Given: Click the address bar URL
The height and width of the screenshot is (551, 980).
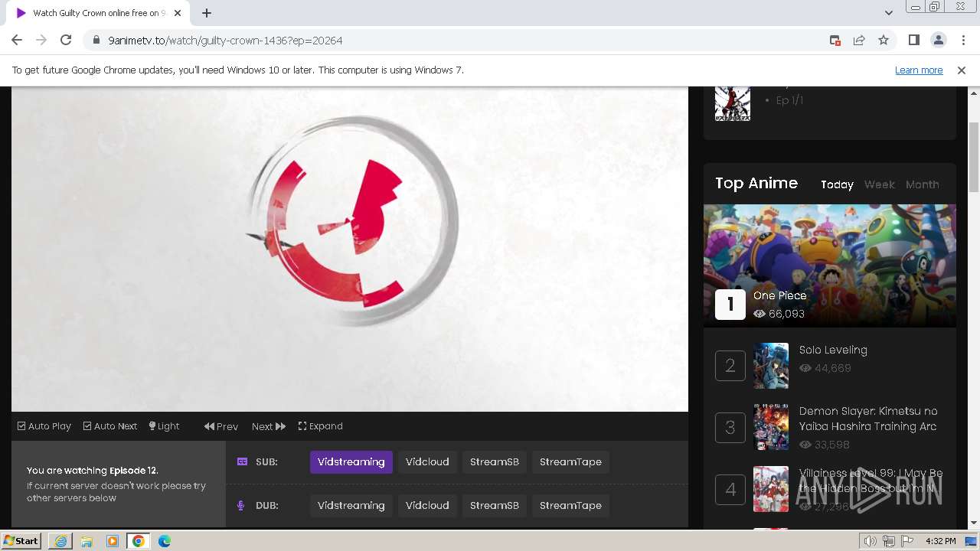Looking at the screenshot, I should (225, 41).
